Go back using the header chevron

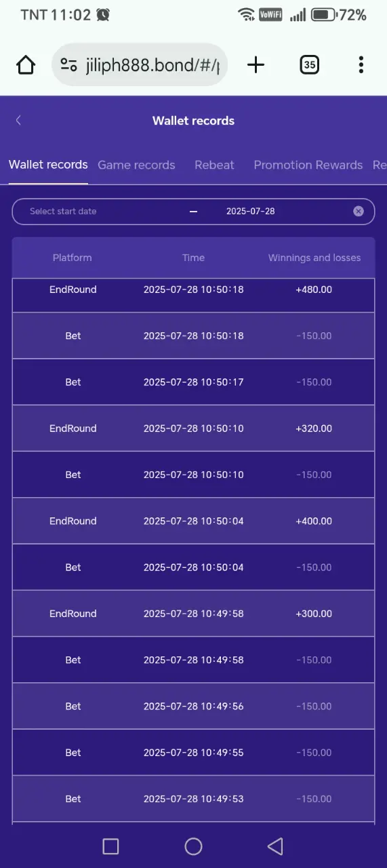pos(18,120)
